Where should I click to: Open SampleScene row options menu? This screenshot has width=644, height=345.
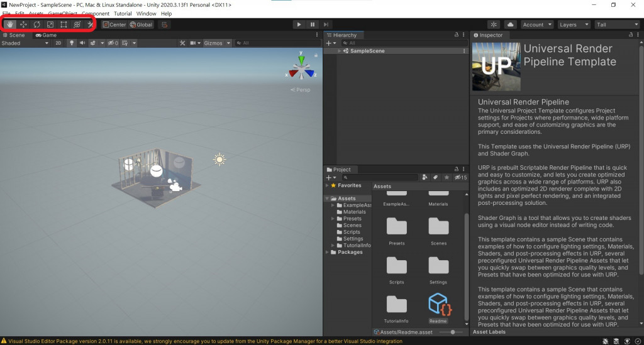tap(464, 51)
